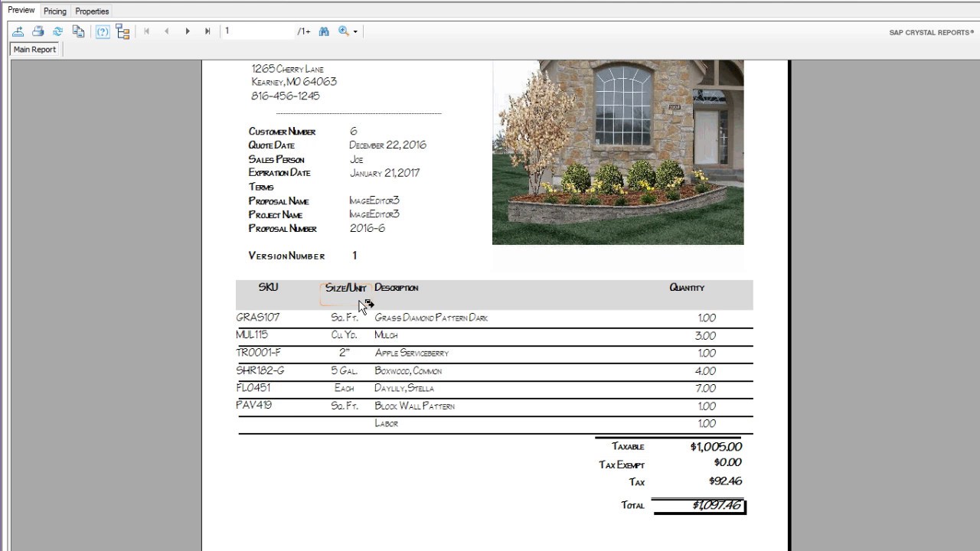This screenshot has height=551, width=980.
Task: Click the Export Report icon
Action: click(x=18, y=31)
